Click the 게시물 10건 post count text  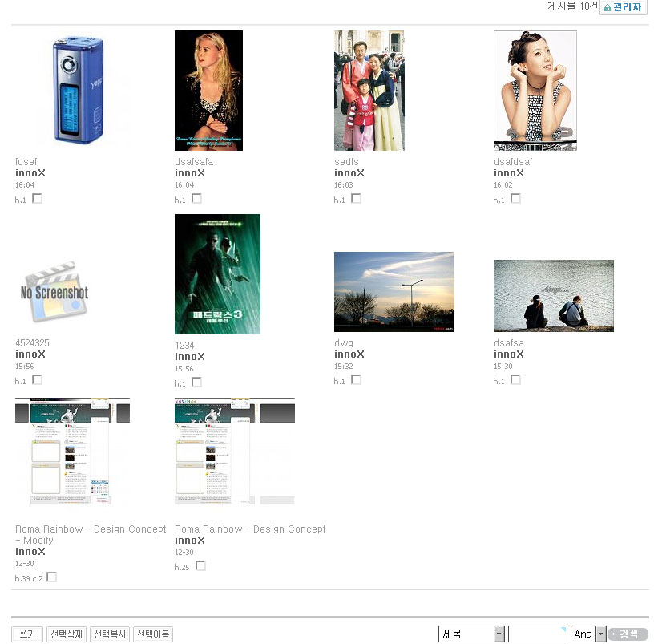click(x=572, y=6)
